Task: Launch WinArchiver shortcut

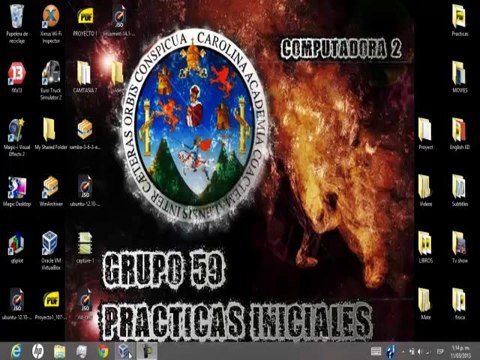Action: (x=51, y=191)
